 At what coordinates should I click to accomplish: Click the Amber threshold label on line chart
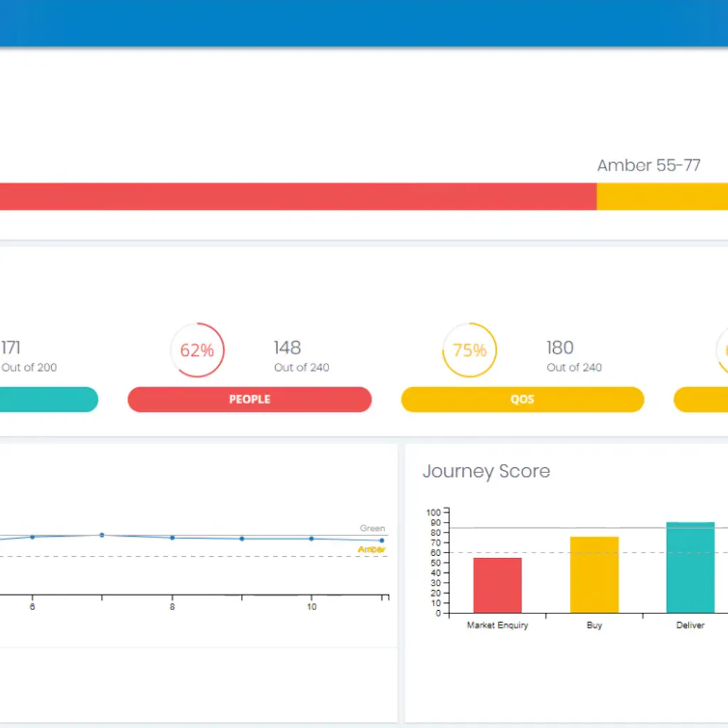372,550
